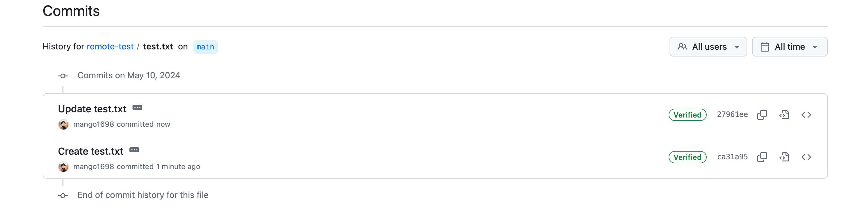Click the main branch label

pos(205,47)
